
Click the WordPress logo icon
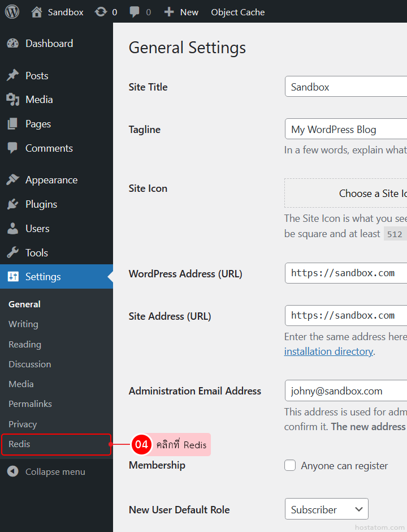[x=12, y=12]
